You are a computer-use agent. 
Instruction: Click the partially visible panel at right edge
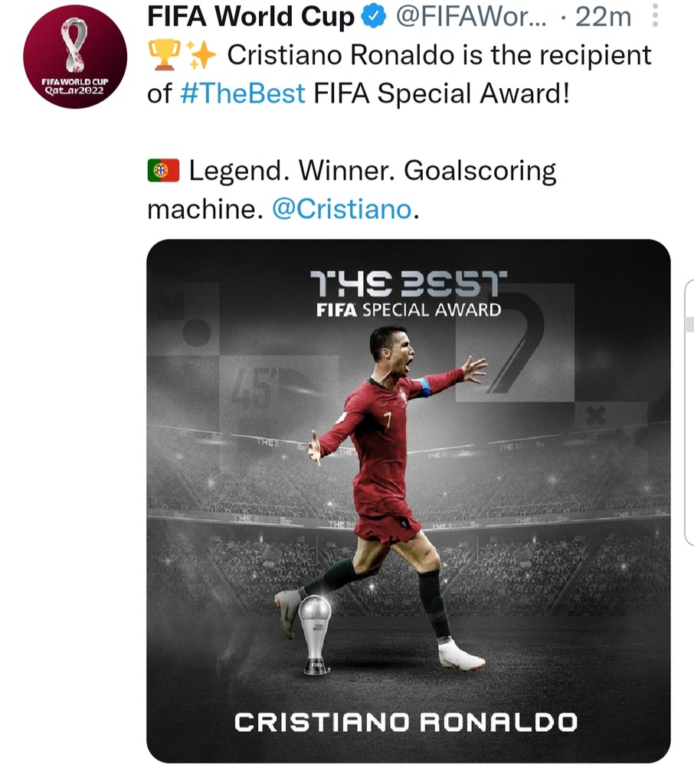click(x=689, y=412)
